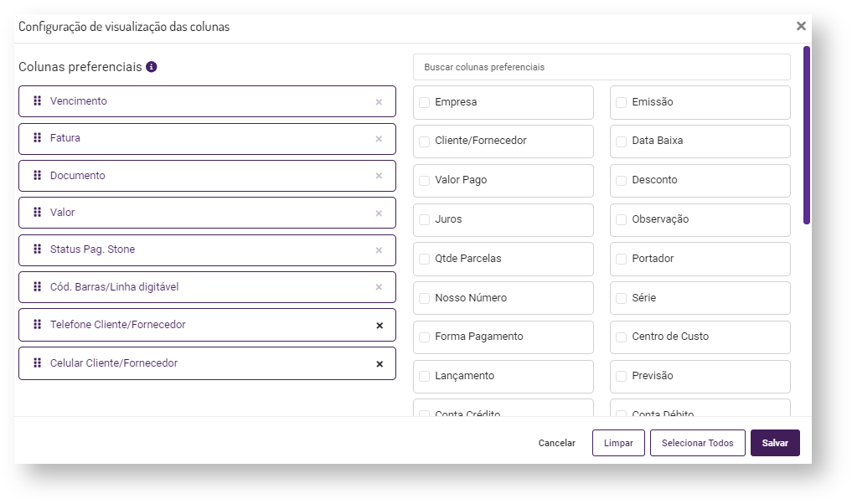Click the Buscar colunas preferenciais search field
Viewport: 852px width, 504px height.
[x=602, y=67]
